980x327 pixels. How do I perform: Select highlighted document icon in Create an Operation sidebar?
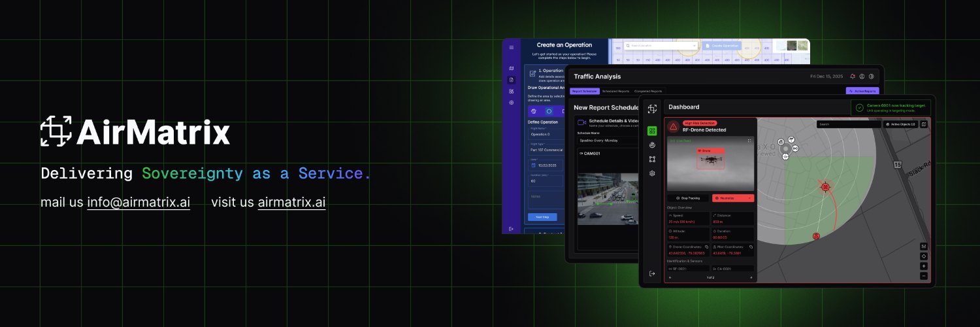pyautogui.click(x=512, y=80)
